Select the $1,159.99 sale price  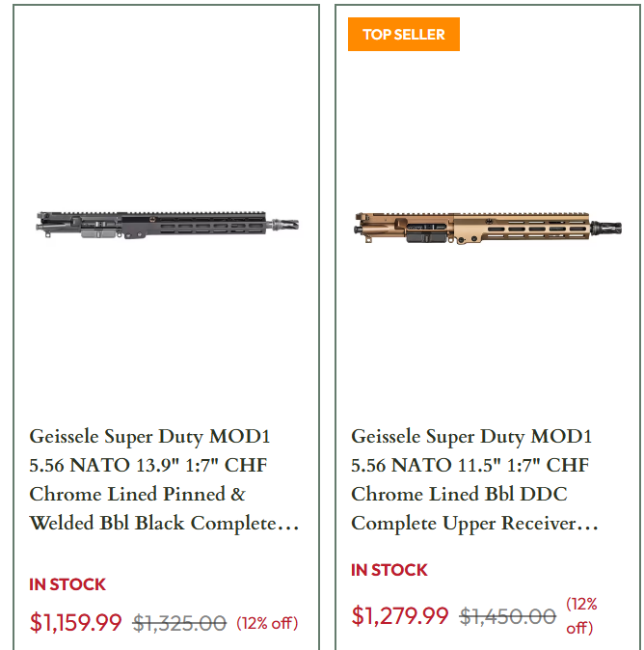click(75, 623)
